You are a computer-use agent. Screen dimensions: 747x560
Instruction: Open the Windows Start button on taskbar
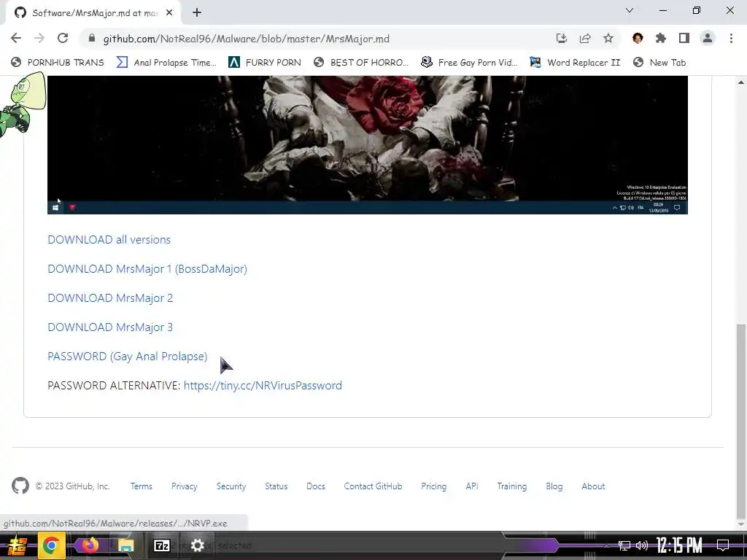click(17, 545)
